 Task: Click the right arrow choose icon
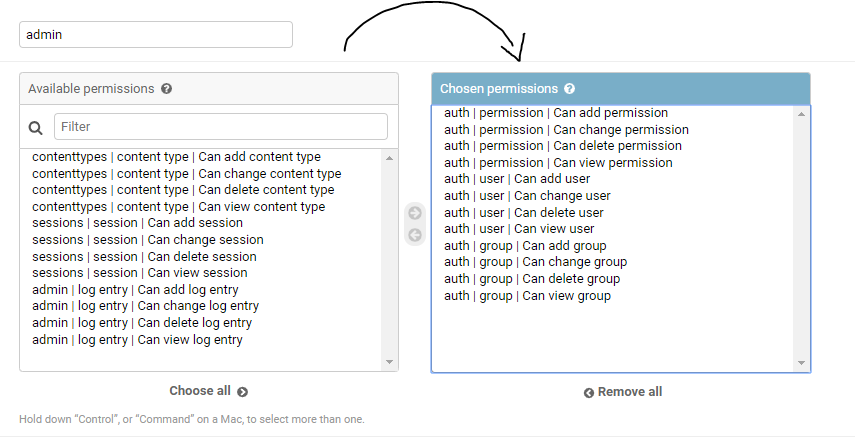click(415, 213)
